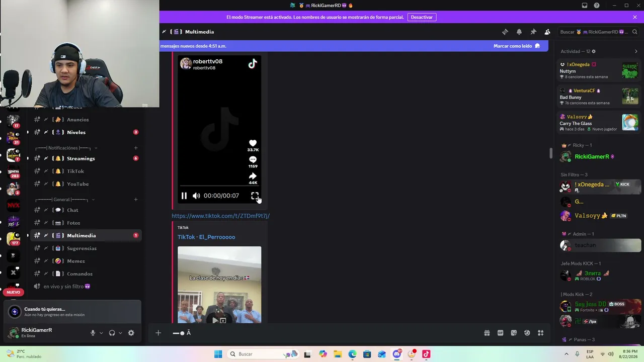Open the sticker picker

coord(514,333)
